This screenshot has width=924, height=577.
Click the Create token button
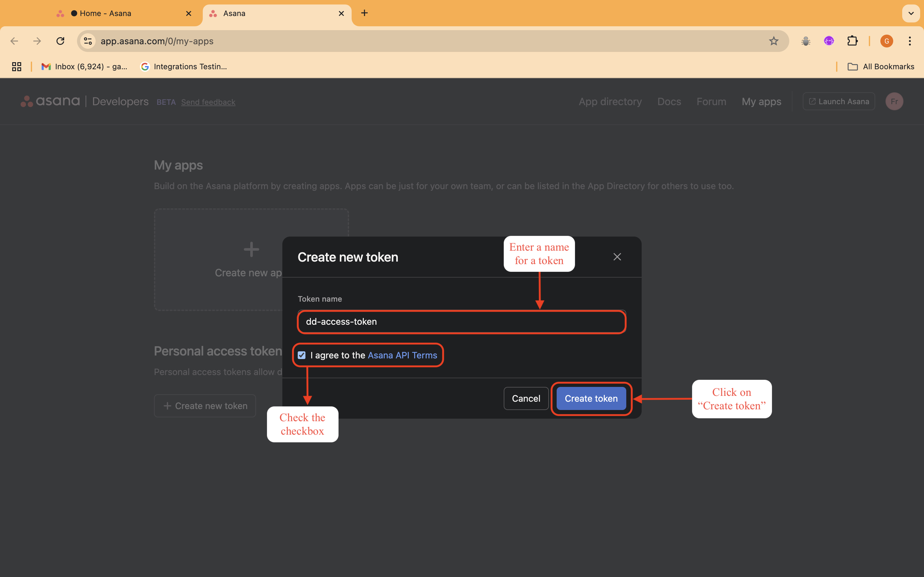[x=591, y=398]
